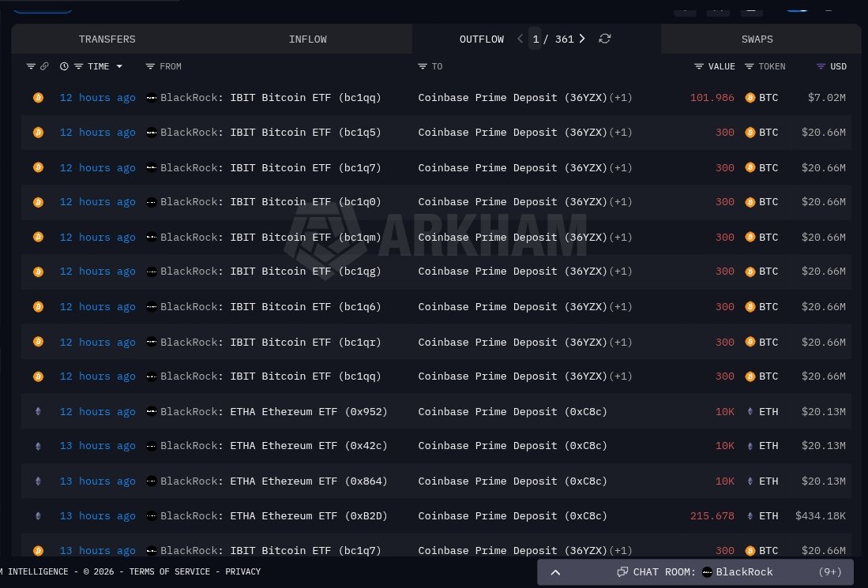Image resolution: width=868 pixels, height=588 pixels.
Task: Open the INFLOW tab
Action: point(307,39)
